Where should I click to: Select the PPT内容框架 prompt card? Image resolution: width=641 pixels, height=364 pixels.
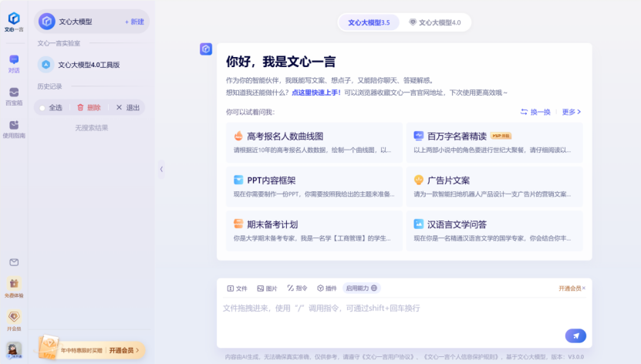[314, 187]
